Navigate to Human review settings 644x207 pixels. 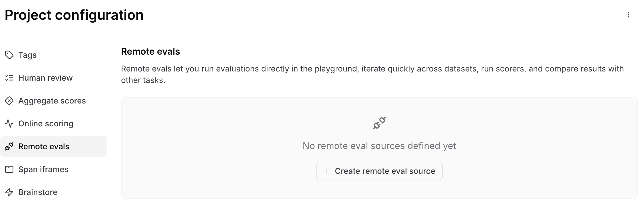[45, 77]
